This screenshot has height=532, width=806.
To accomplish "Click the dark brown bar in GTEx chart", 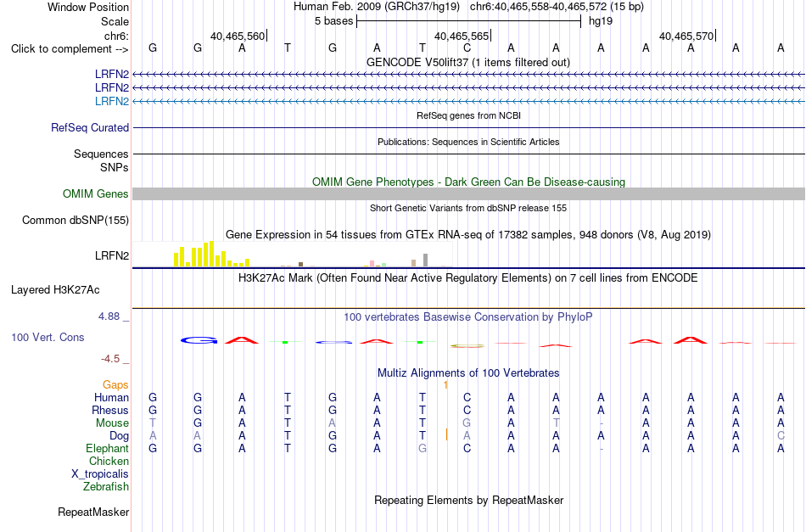I will [x=300, y=264].
